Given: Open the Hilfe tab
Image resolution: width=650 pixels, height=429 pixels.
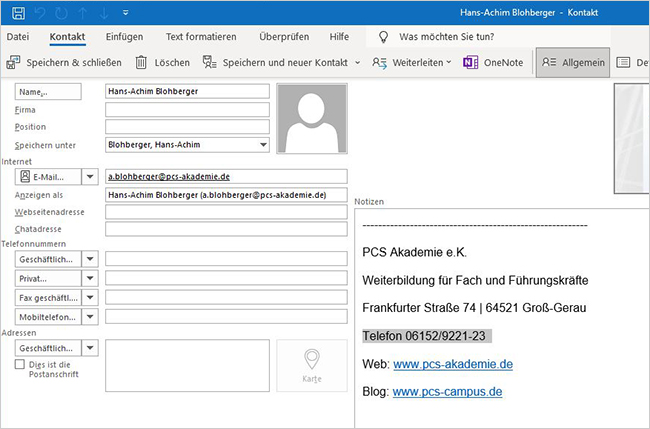Looking at the screenshot, I should [339, 36].
